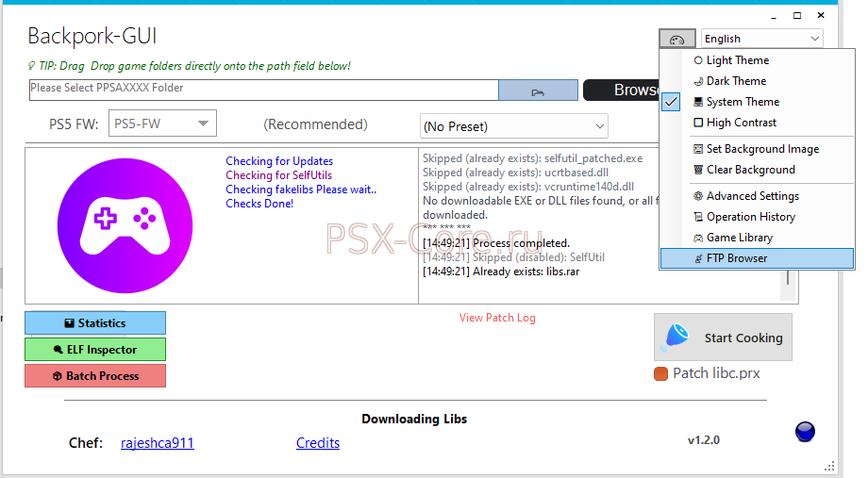
Task: Open the Game Library entry
Action: pyautogui.click(x=739, y=238)
